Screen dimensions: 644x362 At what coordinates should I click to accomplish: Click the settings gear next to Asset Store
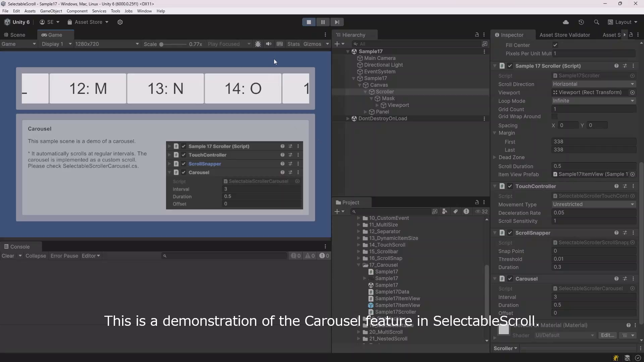point(120,22)
